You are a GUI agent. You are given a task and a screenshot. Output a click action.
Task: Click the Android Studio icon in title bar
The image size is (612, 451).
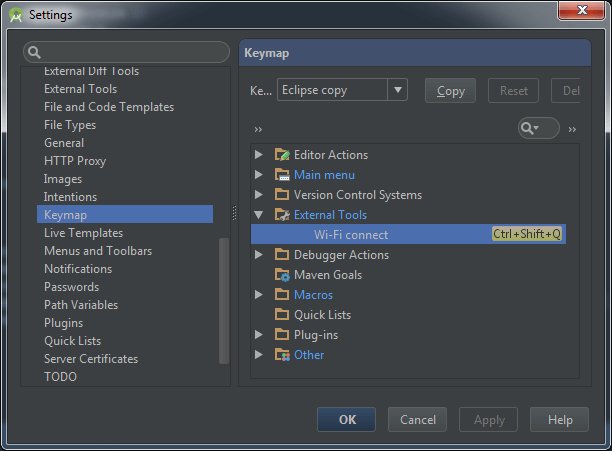pos(16,15)
